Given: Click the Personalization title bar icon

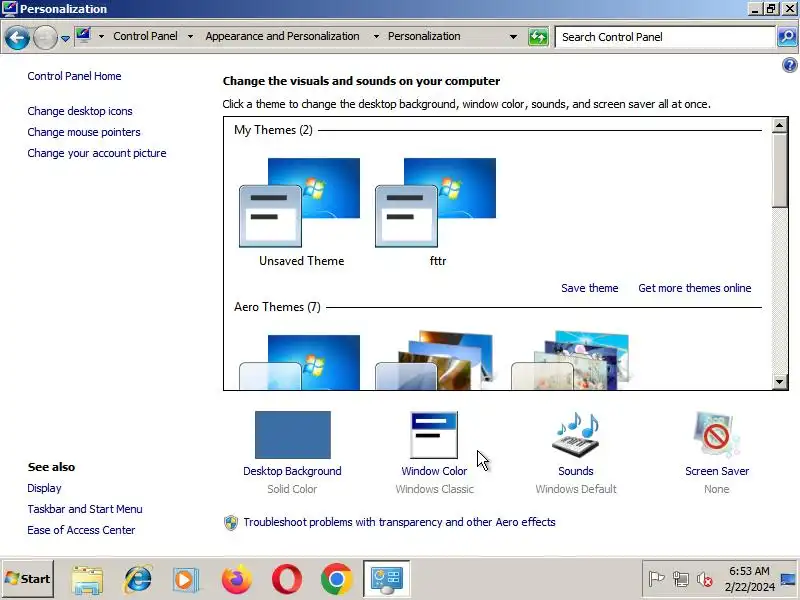Looking at the screenshot, I should 10,9.
